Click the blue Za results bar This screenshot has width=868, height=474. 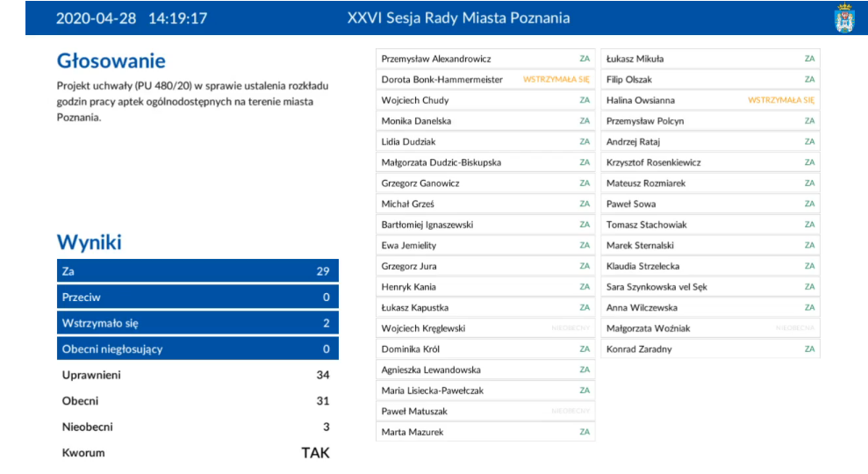tap(197, 271)
